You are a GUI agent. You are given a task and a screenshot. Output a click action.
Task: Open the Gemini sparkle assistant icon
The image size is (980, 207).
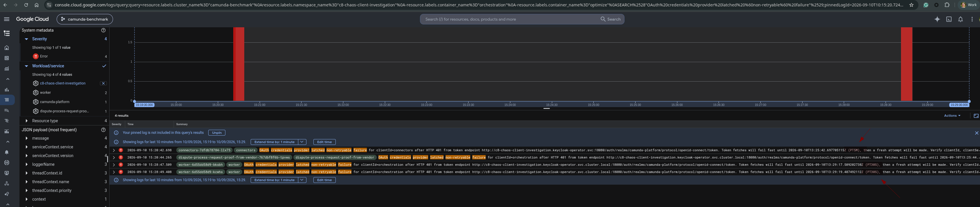pyautogui.click(x=937, y=19)
